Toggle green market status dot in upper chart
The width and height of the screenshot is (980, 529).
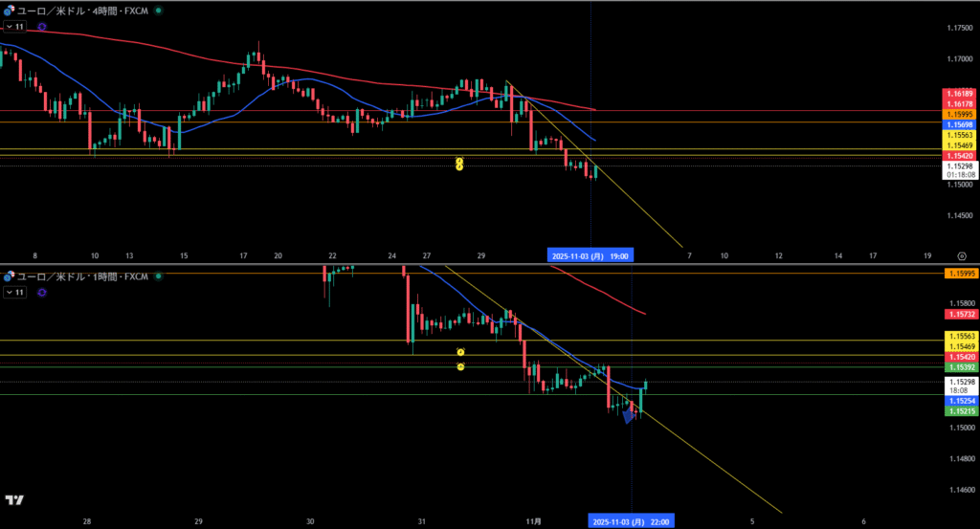[158, 10]
